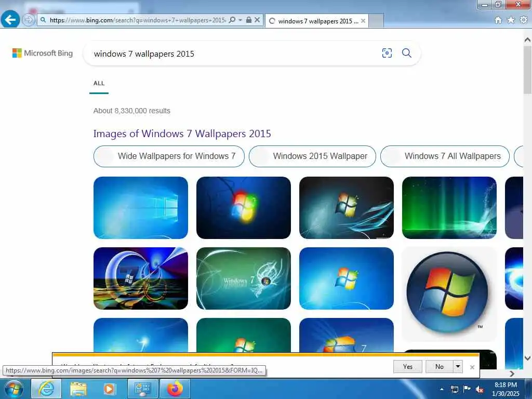Expand the dropdown arrow beside No
Screen dimensions: 532x399
tap(458, 366)
